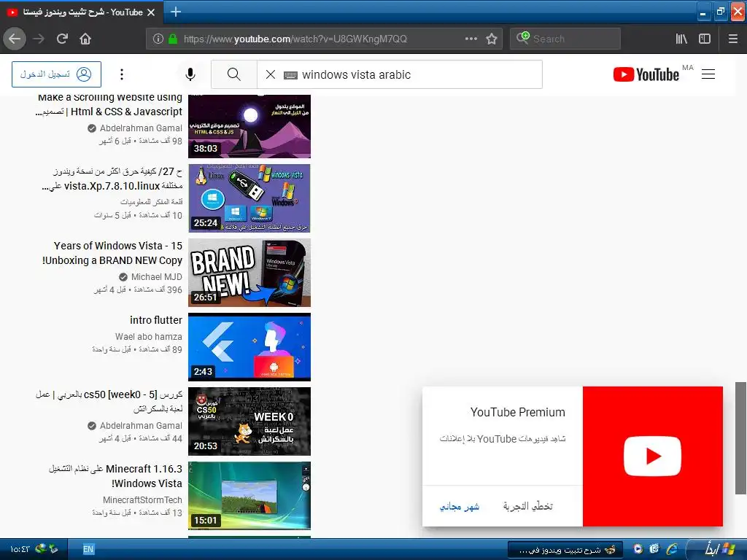Launch Windows Media Player quick launch icon
Image resolution: width=747 pixels, height=560 pixels.
pos(638,549)
